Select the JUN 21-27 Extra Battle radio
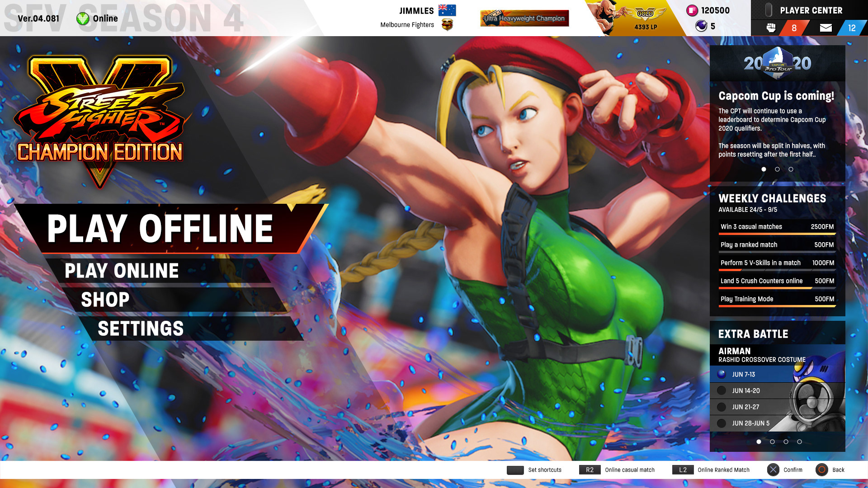The width and height of the screenshot is (868, 488). pos(722,407)
